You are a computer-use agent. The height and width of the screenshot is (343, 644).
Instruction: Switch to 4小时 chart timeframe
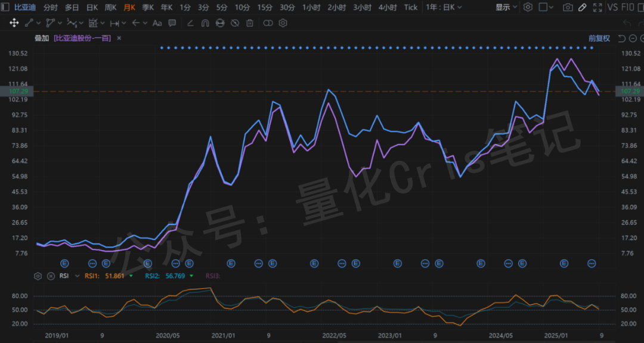coord(388,7)
